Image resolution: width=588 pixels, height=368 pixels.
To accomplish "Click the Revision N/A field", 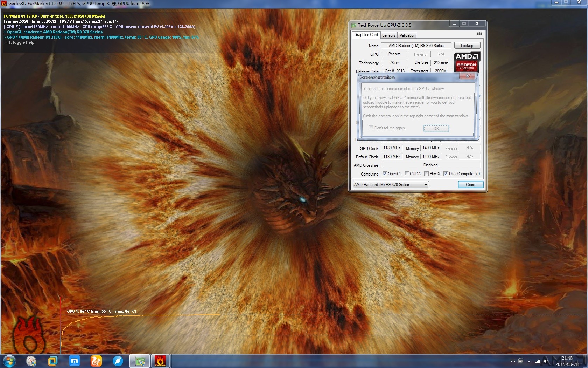I will (441, 54).
